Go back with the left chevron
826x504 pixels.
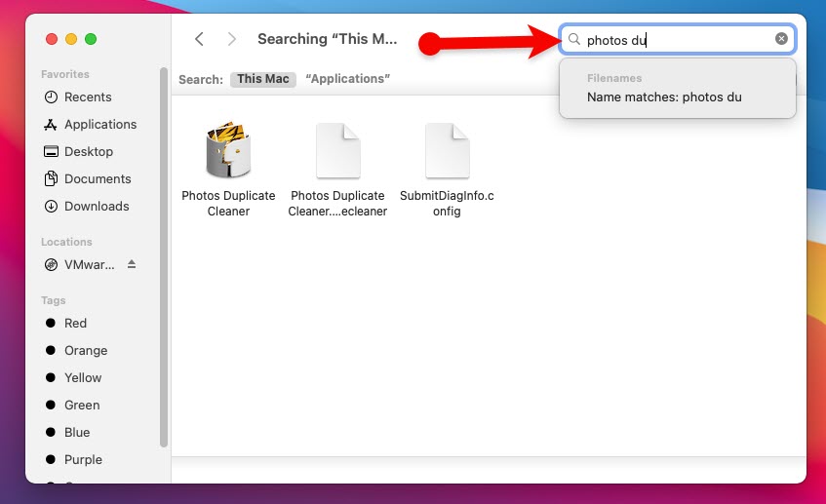199,39
